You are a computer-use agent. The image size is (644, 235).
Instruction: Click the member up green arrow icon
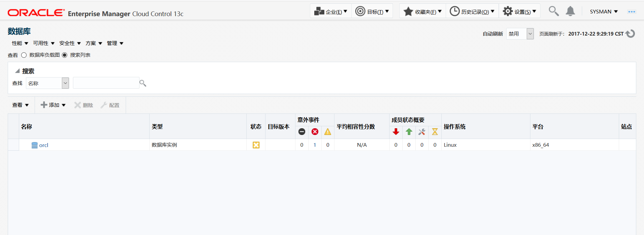point(409,132)
